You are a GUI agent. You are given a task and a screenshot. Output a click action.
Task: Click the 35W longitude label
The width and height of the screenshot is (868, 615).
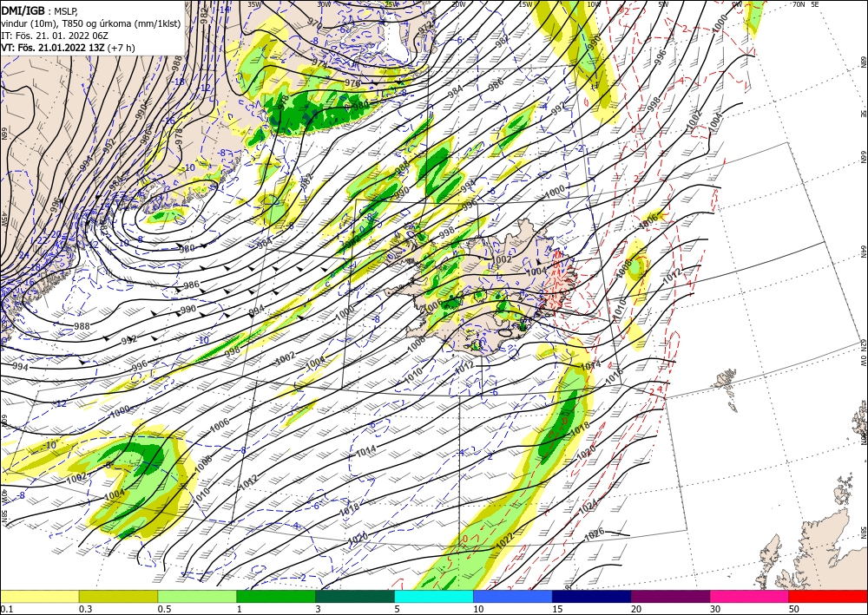254,4
